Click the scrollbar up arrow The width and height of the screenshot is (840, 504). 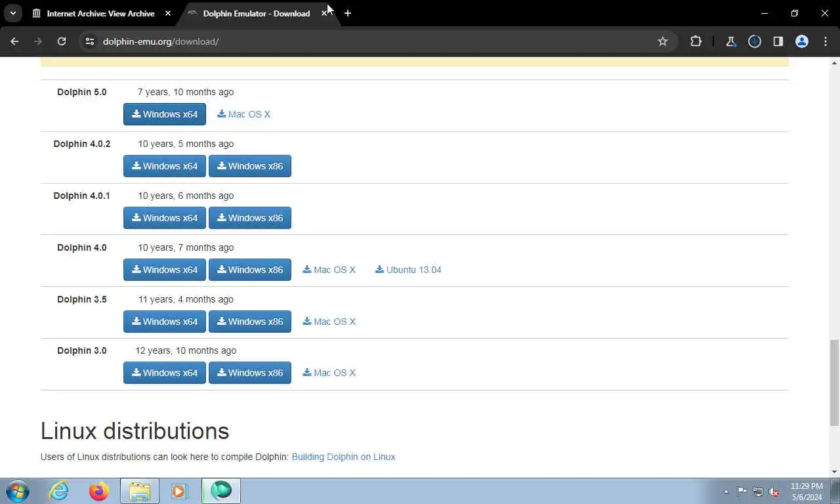[x=834, y=63]
